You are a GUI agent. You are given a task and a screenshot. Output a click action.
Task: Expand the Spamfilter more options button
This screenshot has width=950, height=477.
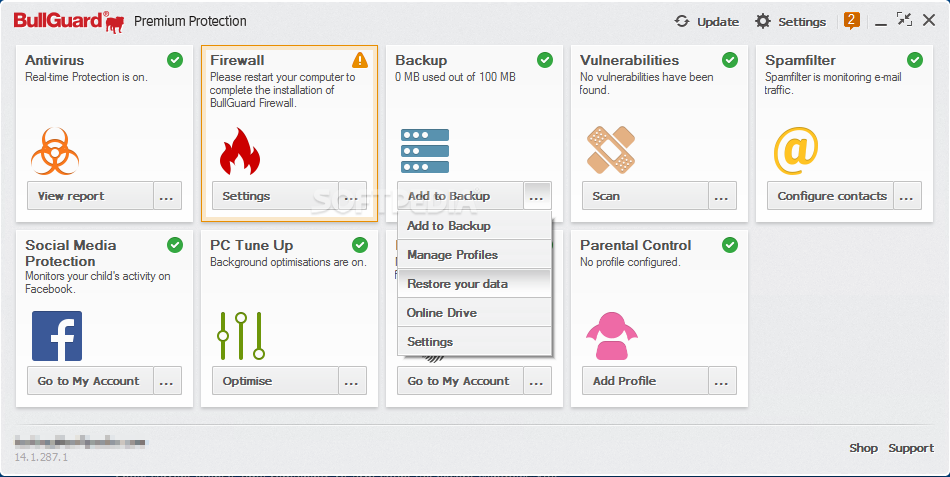click(907, 196)
